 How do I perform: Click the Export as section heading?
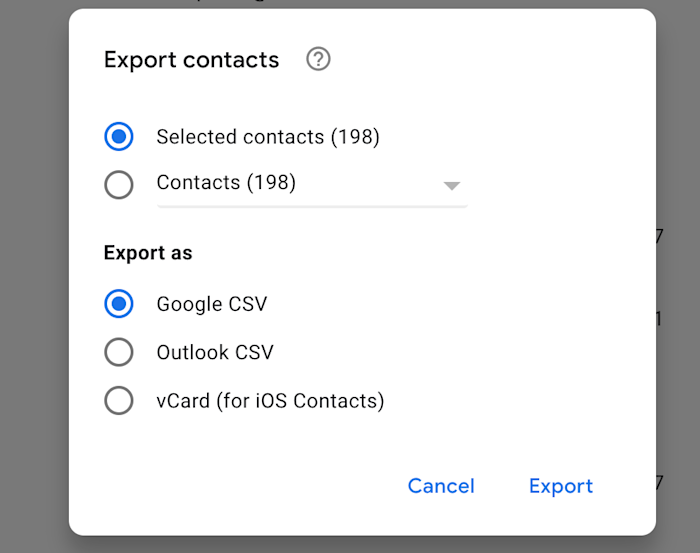click(x=148, y=253)
